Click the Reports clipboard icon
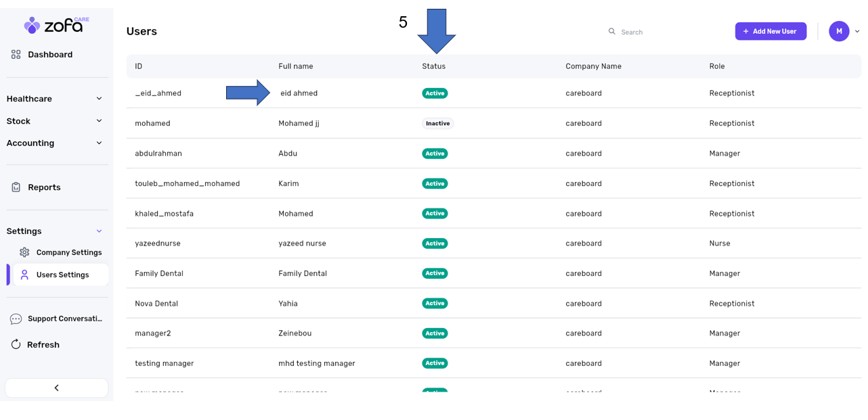The image size is (868, 420). [x=16, y=187]
